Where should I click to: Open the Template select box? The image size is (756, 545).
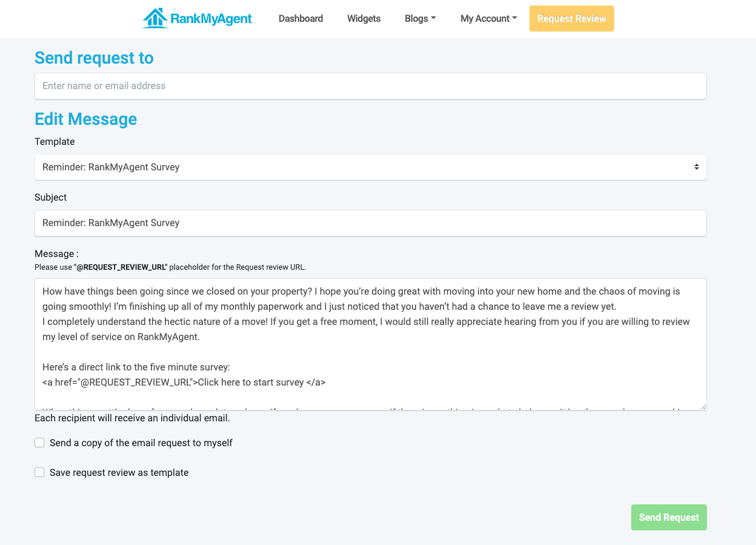[x=363, y=167]
